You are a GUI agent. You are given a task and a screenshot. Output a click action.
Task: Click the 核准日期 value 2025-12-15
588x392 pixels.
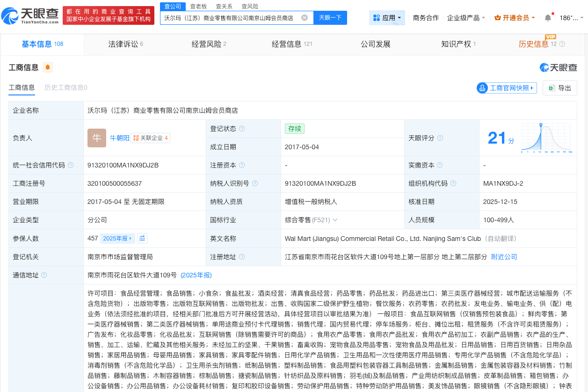[501, 202]
